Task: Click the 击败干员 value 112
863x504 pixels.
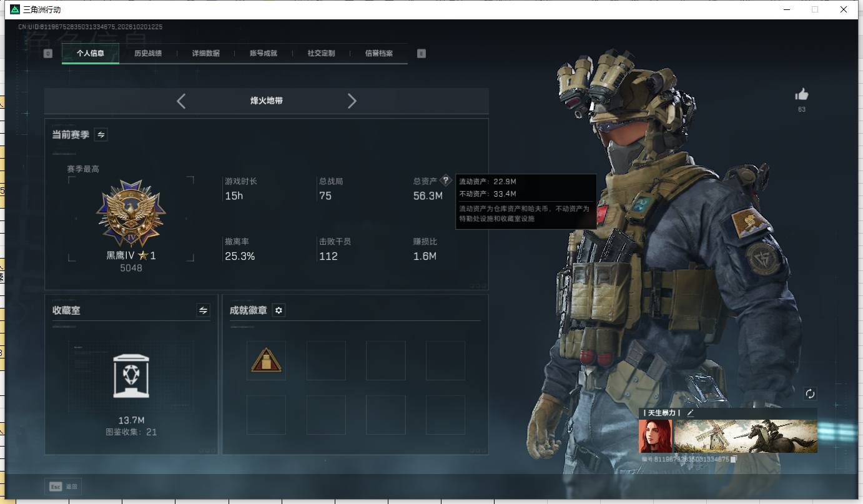Action: coord(328,256)
